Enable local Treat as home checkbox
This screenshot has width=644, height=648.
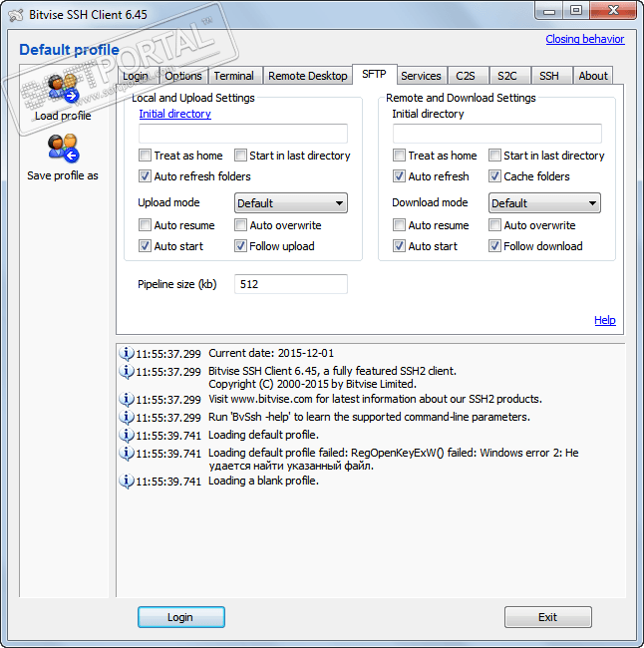[145, 156]
